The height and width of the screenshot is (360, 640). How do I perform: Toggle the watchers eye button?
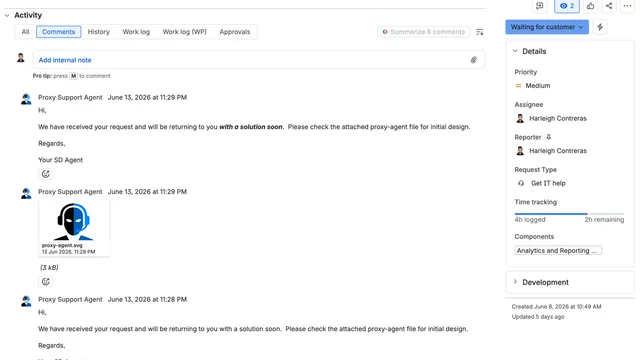567,6
